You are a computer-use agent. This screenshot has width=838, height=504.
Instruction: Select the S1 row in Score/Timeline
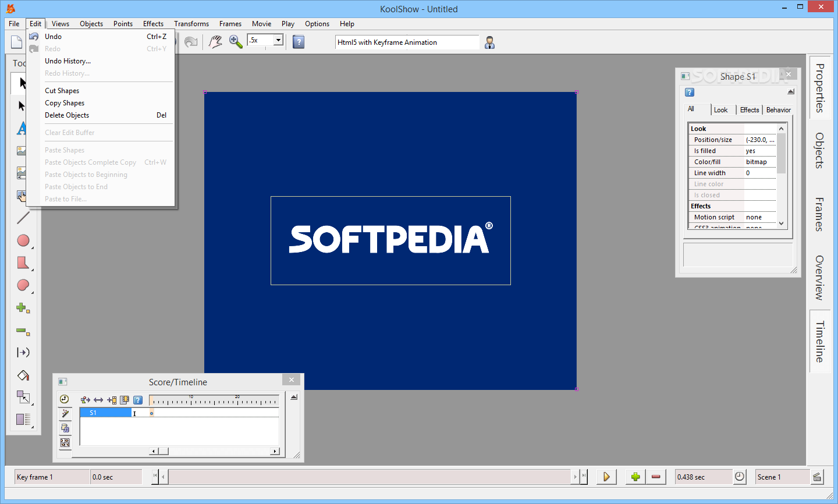[105, 413]
